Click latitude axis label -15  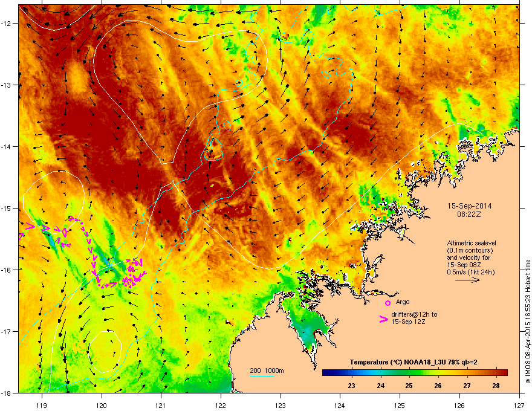pos(6,208)
